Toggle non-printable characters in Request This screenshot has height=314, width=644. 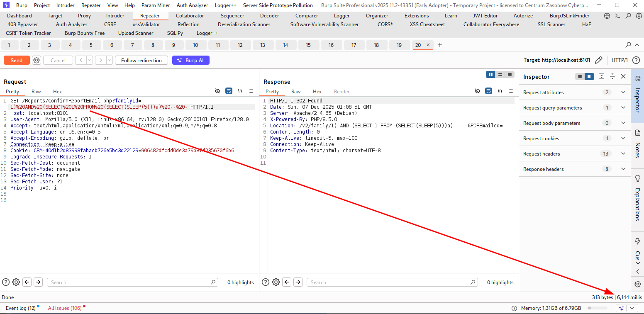tap(217, 91)
